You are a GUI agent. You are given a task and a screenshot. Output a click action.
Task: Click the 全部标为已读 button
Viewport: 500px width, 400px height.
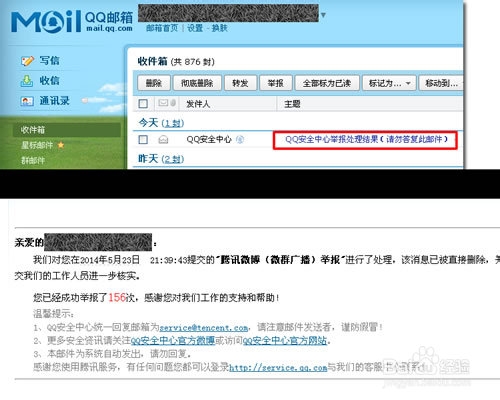(x=327, y=83)
